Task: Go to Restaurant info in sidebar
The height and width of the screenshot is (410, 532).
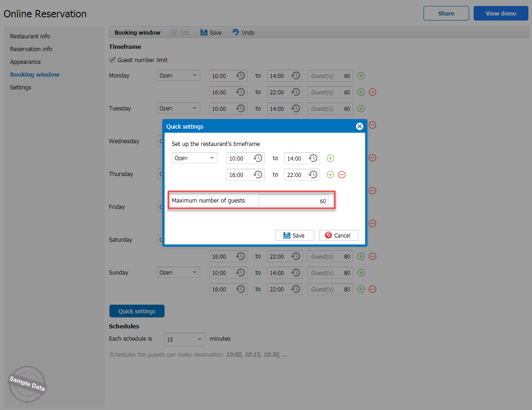Action: [x=30, y=36]
